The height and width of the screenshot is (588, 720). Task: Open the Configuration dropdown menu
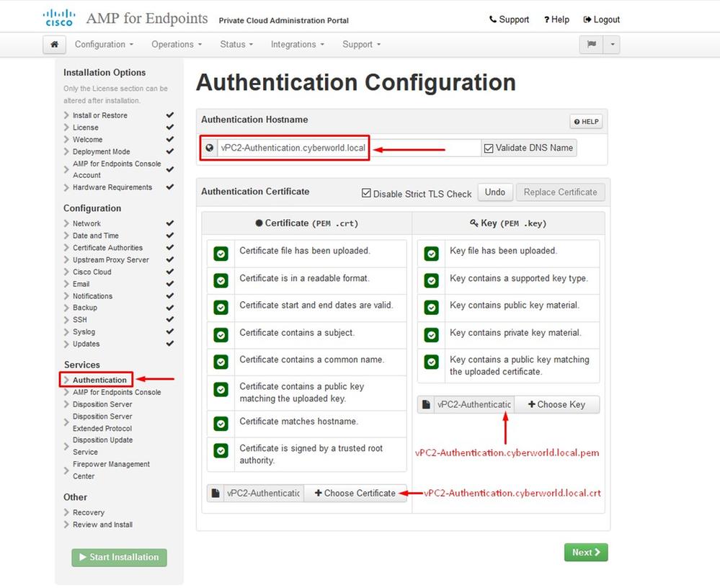[x=105, y=45]
